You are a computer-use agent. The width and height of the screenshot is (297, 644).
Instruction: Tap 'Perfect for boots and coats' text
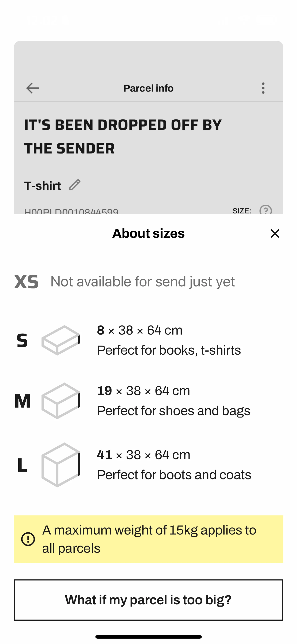174,475
